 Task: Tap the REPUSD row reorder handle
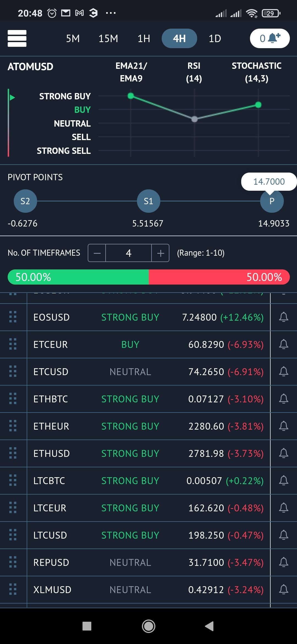[x=13, y=562]
